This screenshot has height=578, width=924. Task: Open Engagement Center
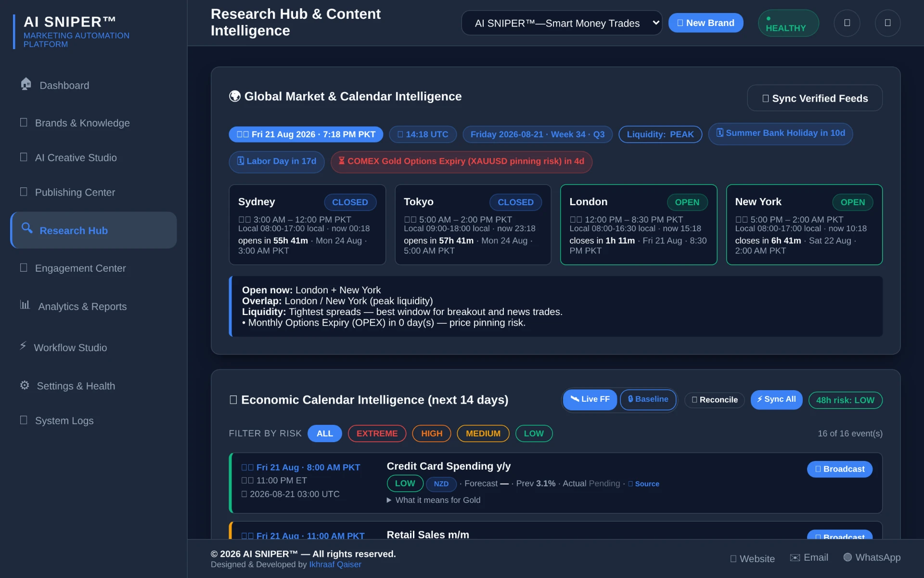93,268
